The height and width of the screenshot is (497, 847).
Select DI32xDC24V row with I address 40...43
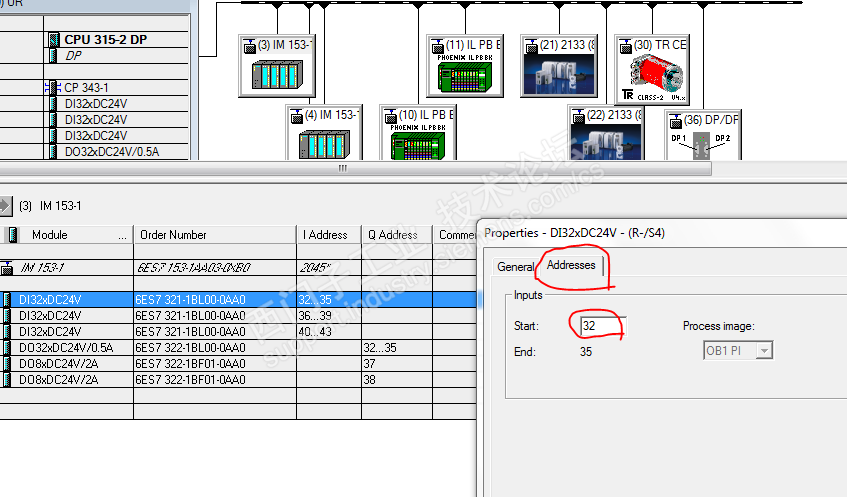(238, 332)
